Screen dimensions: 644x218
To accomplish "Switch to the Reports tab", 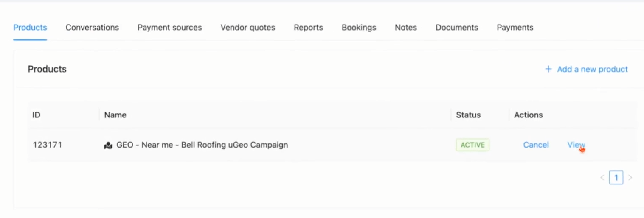I will pos(308,28).
